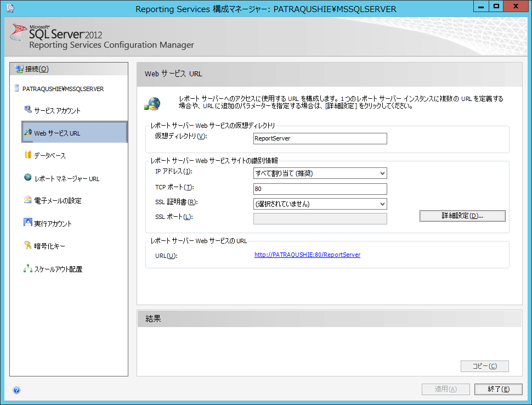This screenshot has width=532, height=405.
Task: Select Web サービス URL page
Action: coord(74,132)
